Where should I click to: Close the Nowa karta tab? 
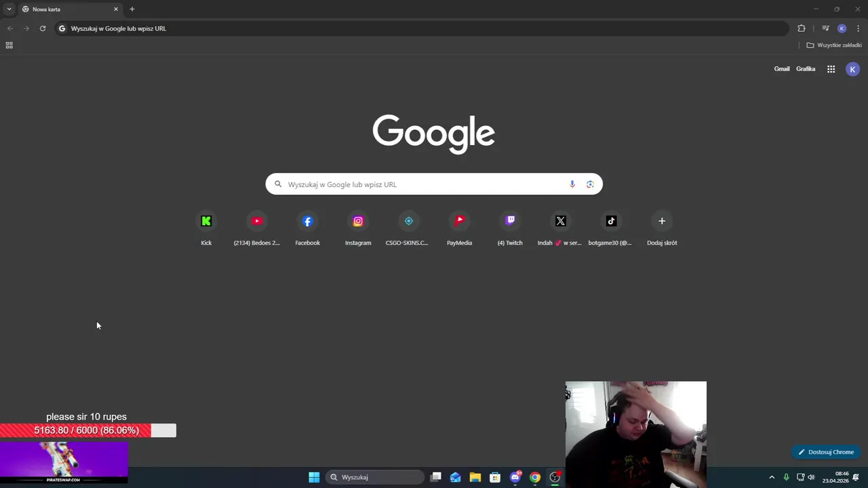(x=116, y=9)
